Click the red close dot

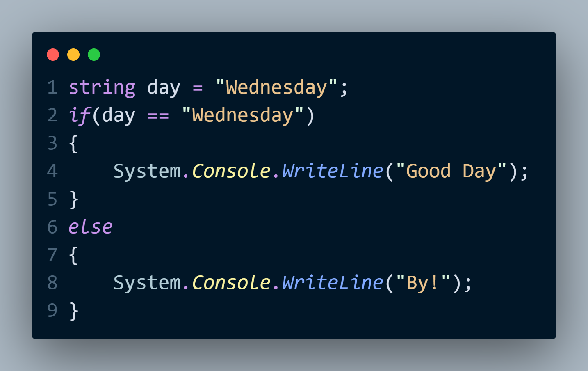point(53,55)
